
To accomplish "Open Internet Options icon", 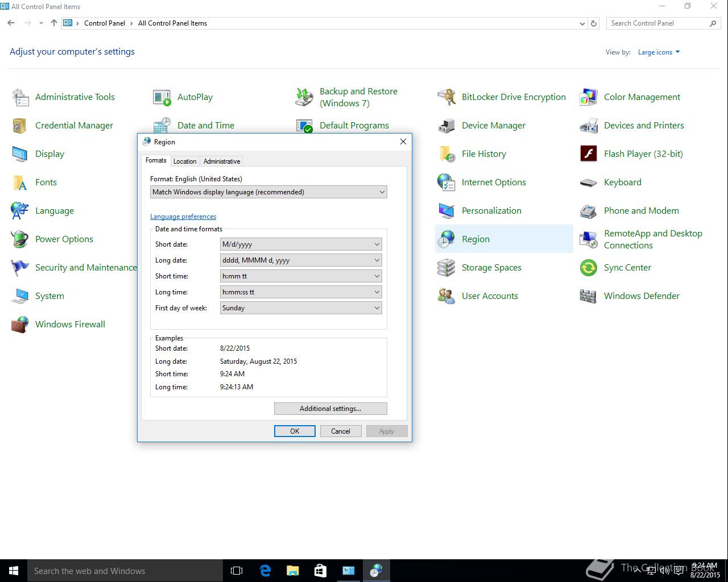I will [446, 182].
